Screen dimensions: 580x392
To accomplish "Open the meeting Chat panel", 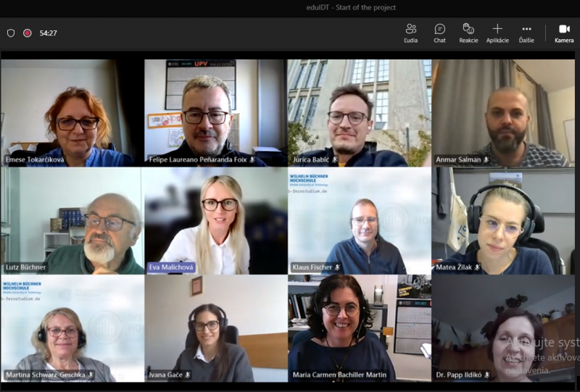I will pos(439,33).
